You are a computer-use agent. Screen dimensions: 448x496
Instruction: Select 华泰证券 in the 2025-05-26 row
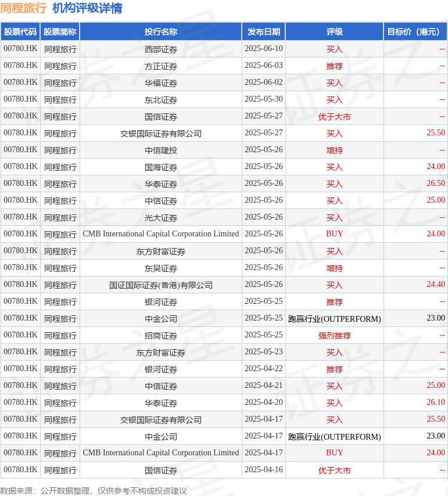click(161, 184)
